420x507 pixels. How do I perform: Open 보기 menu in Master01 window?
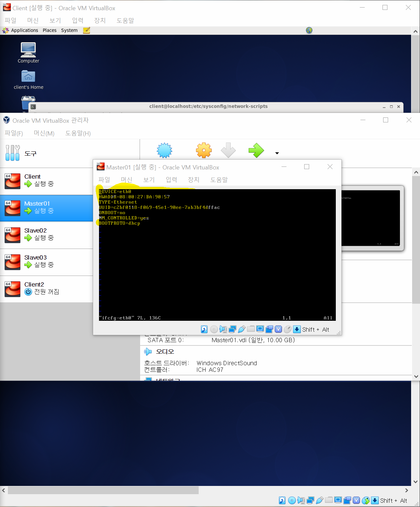tap(149, 180)
